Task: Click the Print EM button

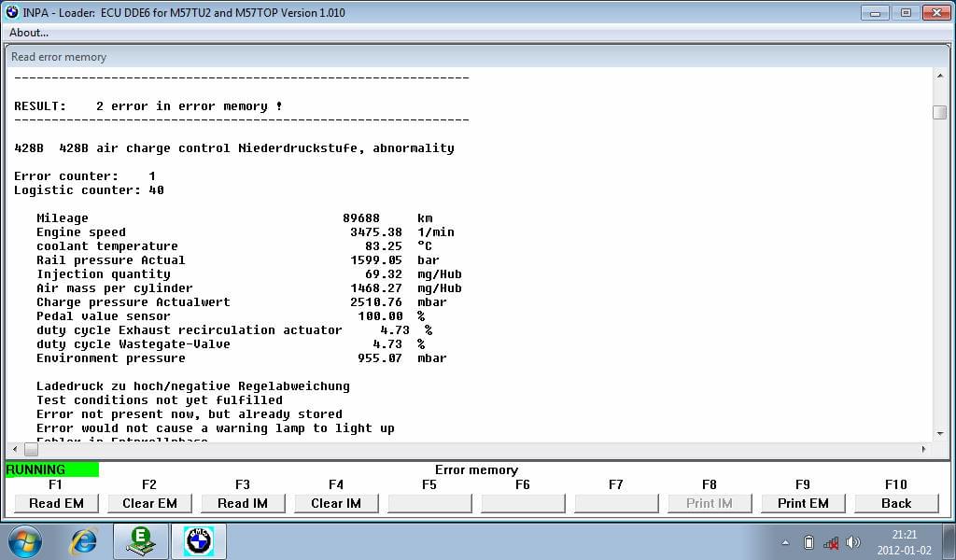Action: coord(803,503)
